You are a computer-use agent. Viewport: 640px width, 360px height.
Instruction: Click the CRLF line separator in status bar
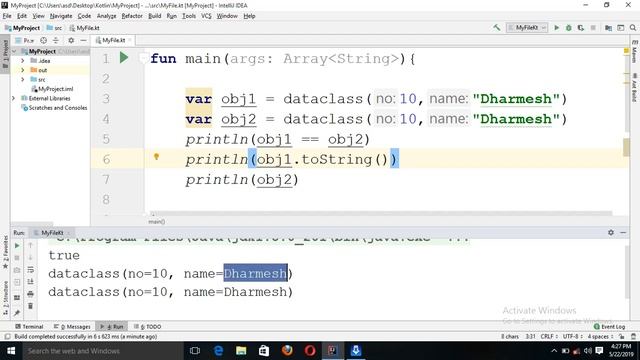[x=549, y=337]
